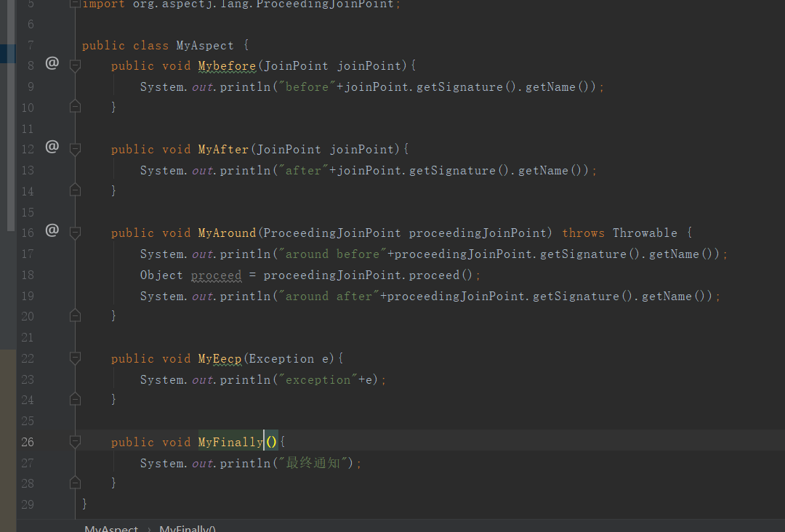785x532 pixels.
Task: Click line number 21 in the gutter
Action: [x=28, y=338]
